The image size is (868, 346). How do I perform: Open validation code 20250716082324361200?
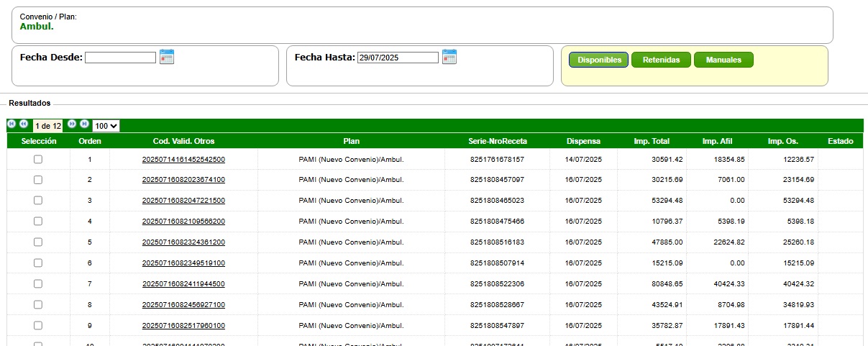pyautogui.click(x=183, y=242)
